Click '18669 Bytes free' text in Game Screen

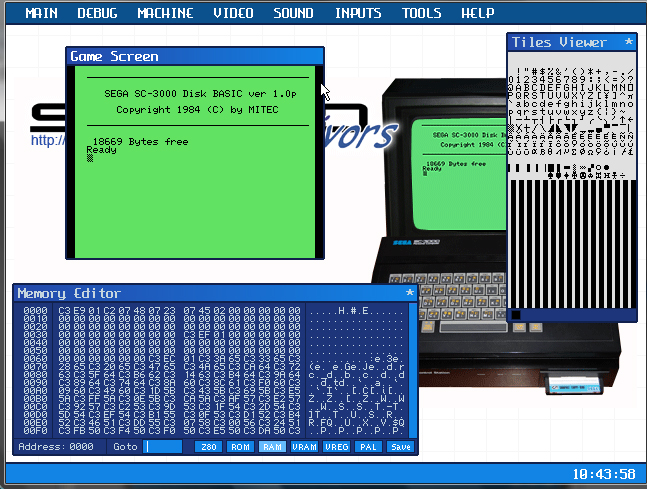pyautogui.click(x=140, y=142)
